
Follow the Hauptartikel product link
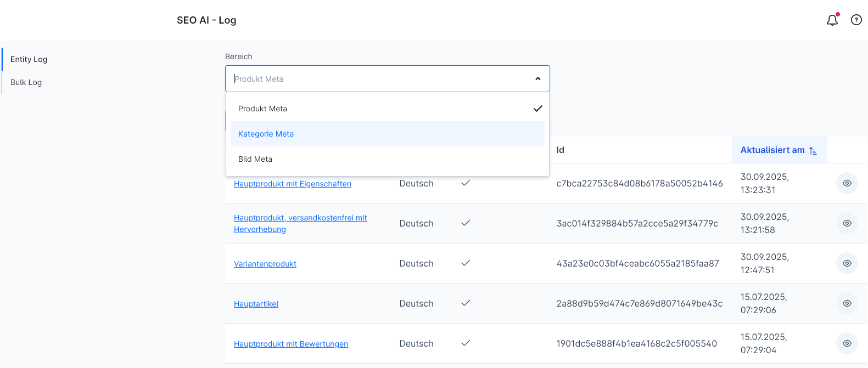pyautogui.click(x=256, y=304)
